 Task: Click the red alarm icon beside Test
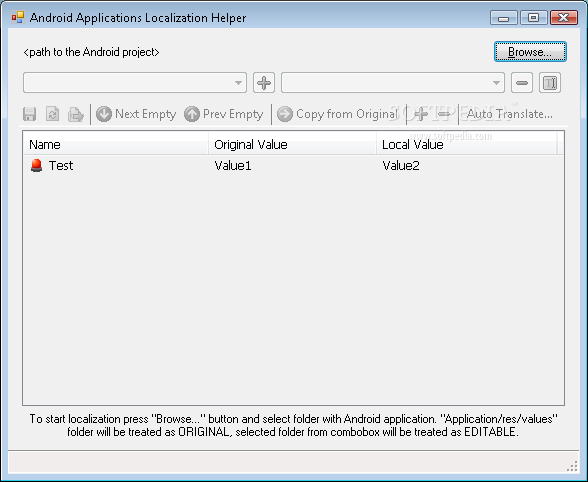[36, 165]
